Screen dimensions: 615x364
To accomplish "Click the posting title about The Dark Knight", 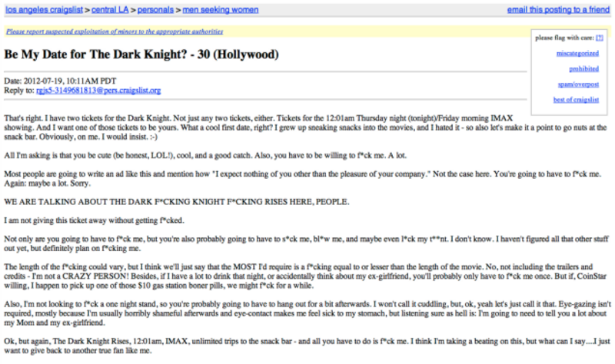I will tap(141, 56).
